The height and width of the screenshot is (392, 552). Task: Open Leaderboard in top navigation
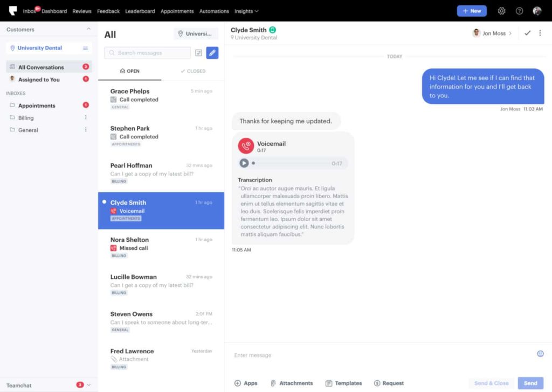[140, 11]
